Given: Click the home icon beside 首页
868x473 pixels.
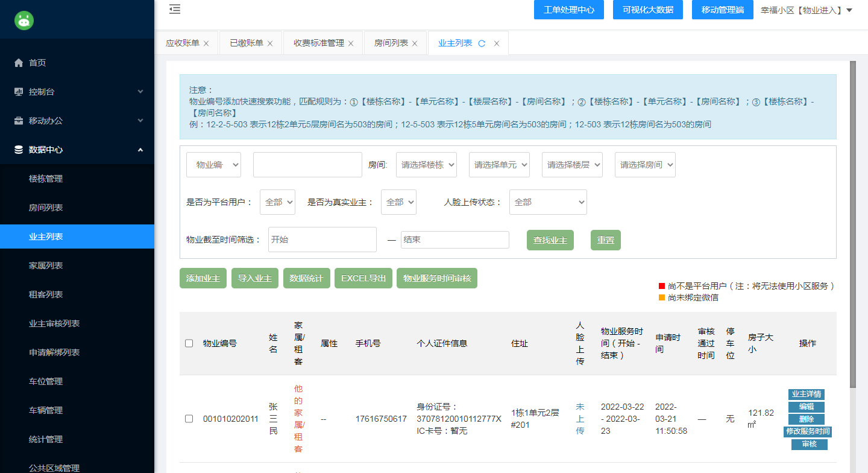Looking at the screenshot, I should pyautogui.click(x=19, y=63).
